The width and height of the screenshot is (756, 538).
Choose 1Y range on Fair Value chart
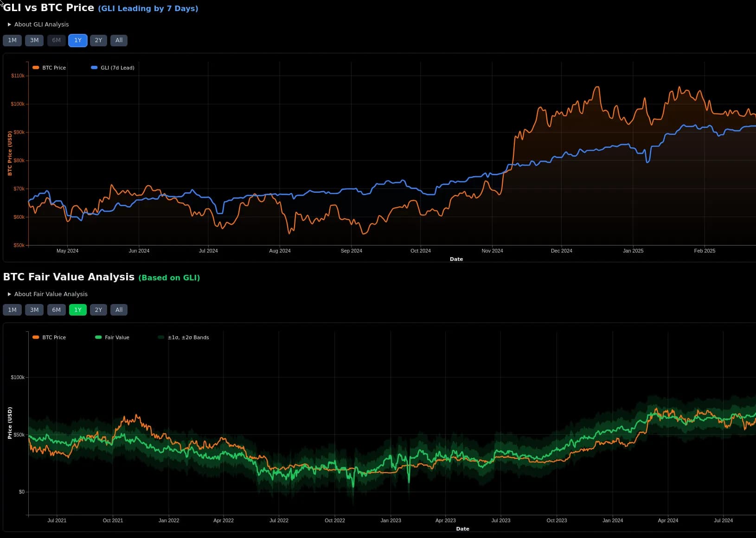[x=78, y=310]
